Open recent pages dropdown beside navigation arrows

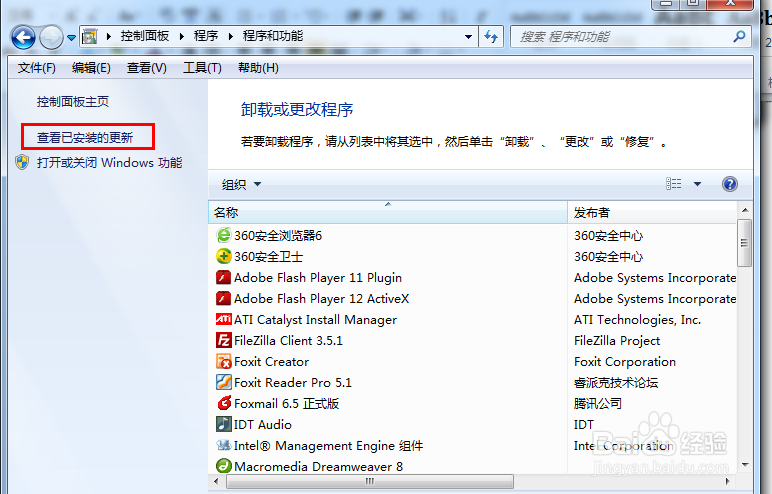click(x=71, y=37)
